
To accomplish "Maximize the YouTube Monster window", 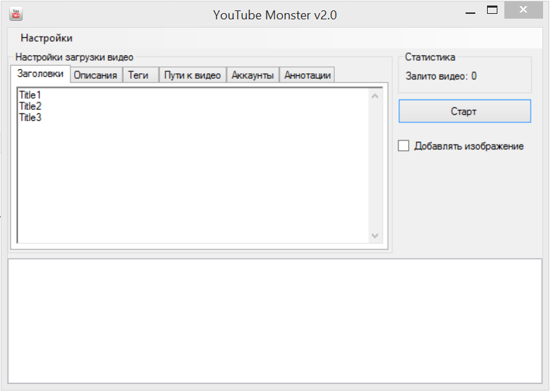I will pyautogui.click(x=492, y=10).
